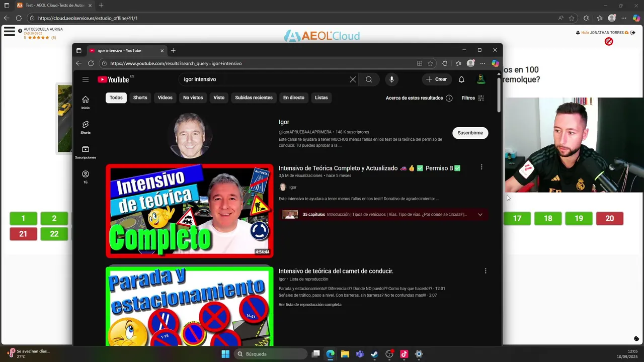
Task: Open the YouTube account avatar menu
Action: 481,79
